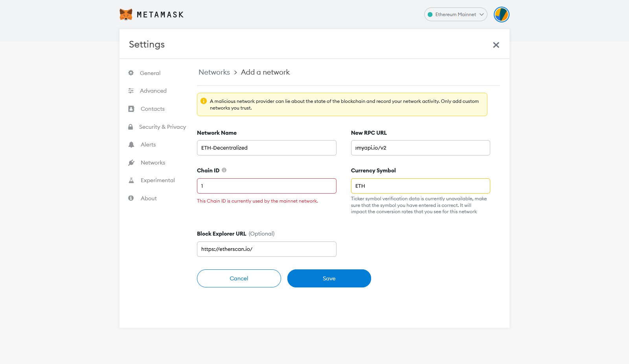Click the METAMASK wordmark text
Viewport: 629px width, 364px height.
(x=160, y=15)
